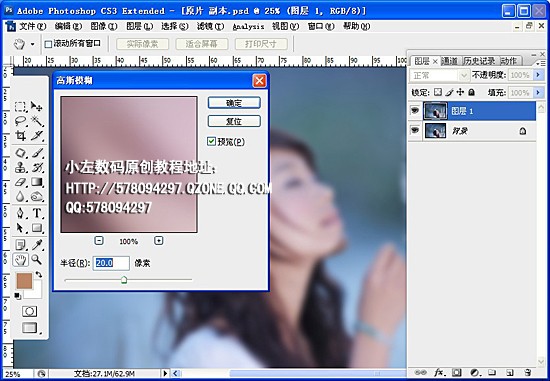Image resolution: width=550 pixels, height=381 pixels.
Task: Select Layer 1 thumbnail
Action: click(x=435, y=111)
